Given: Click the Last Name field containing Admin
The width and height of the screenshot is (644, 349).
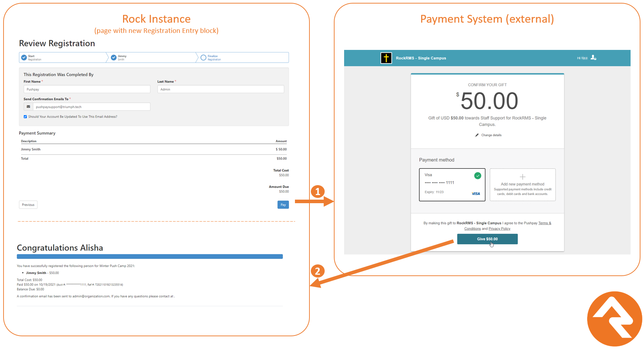Looking at the screenshot, I should (221, 89).
